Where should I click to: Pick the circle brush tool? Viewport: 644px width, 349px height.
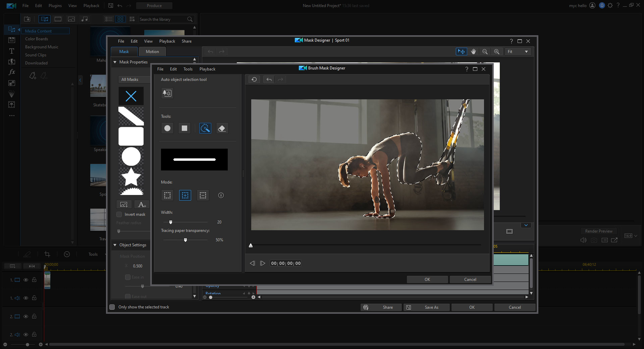[167, 128]
